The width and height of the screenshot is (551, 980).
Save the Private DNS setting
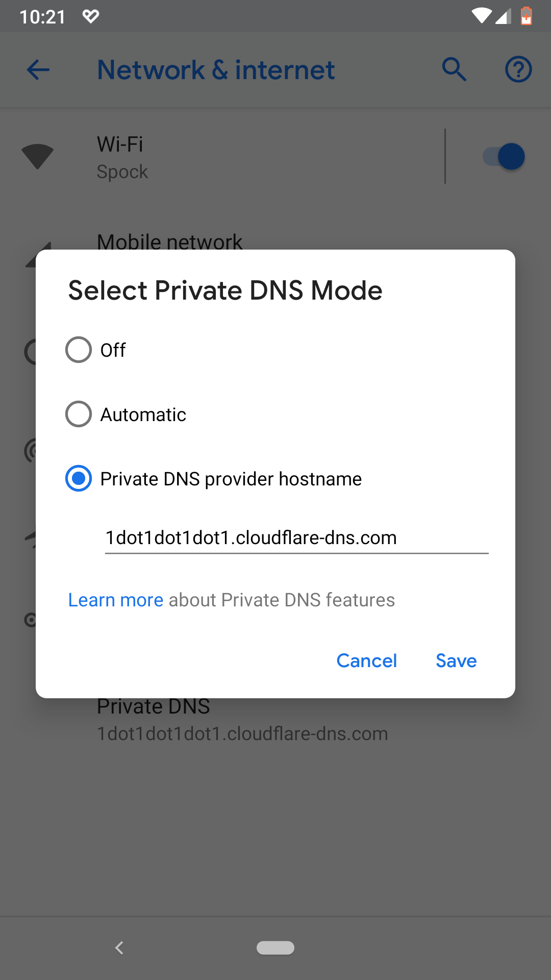pos(456,660)
